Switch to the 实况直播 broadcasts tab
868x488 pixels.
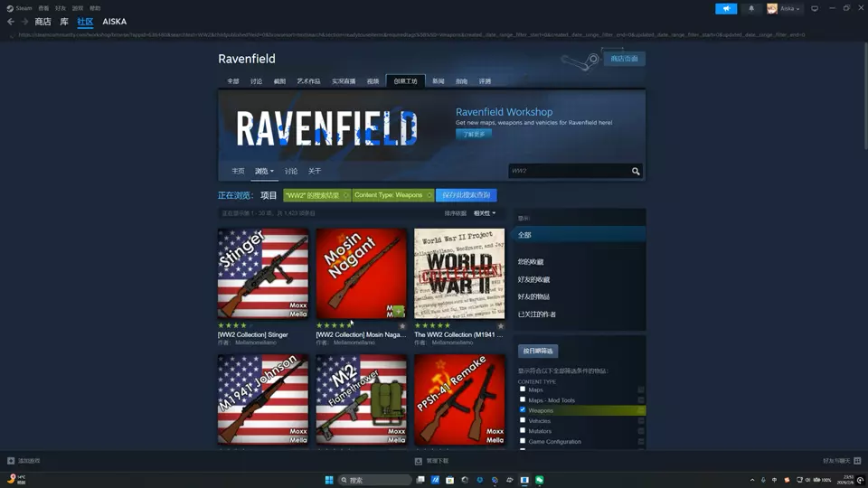point(344,81)
